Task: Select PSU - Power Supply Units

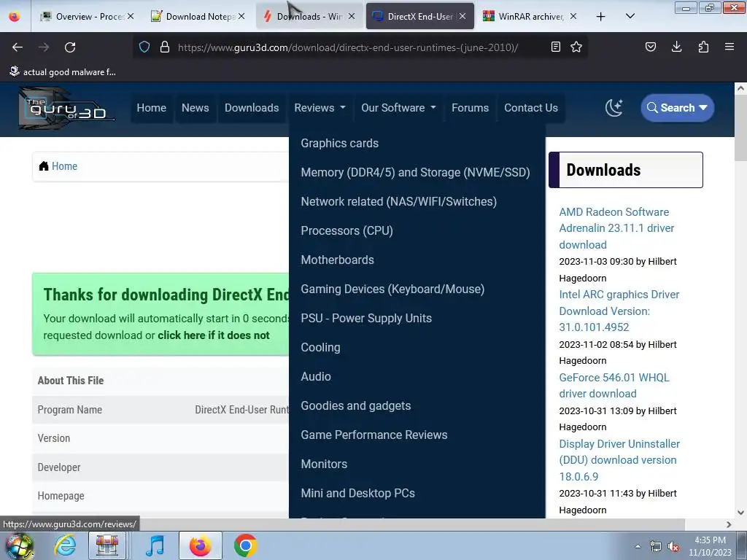Action: (366, 318)
